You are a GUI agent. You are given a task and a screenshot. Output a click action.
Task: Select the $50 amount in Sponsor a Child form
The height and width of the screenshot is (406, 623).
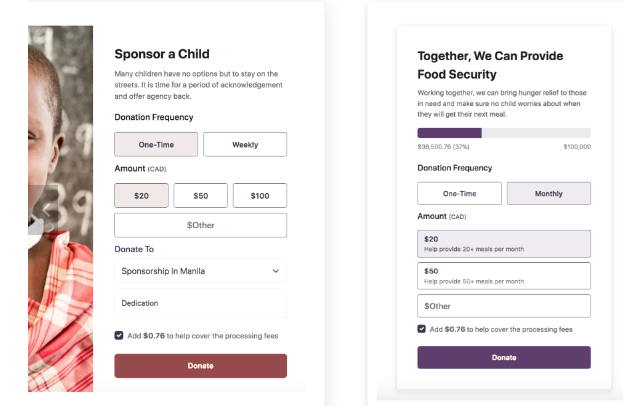pos(200,196)
